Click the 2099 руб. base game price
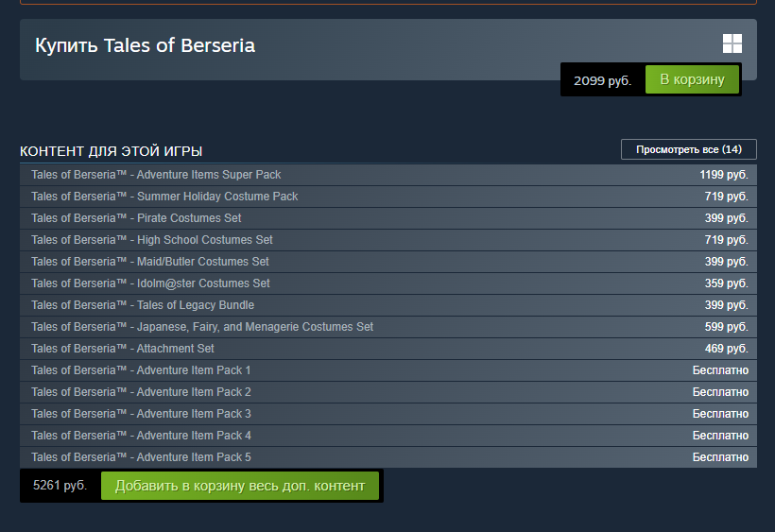This screenshot has height=532, width=775. 602,81
